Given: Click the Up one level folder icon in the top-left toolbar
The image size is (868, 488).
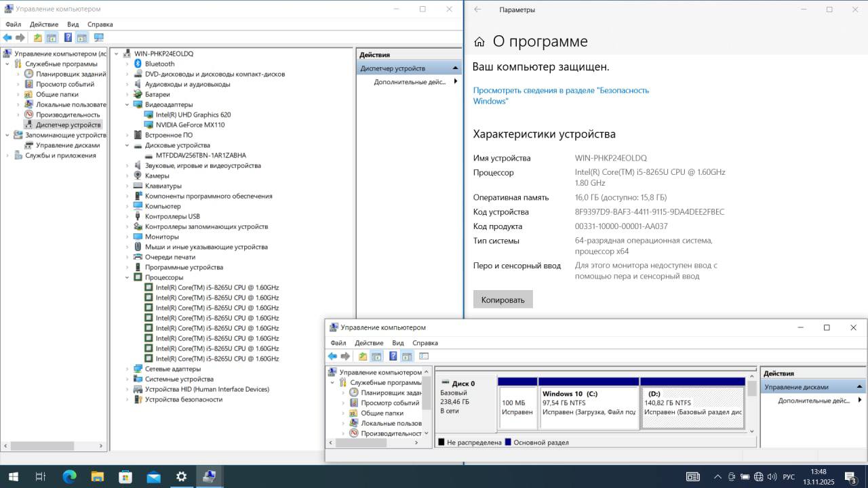Looking at the screenshot, I should (37, 37).
